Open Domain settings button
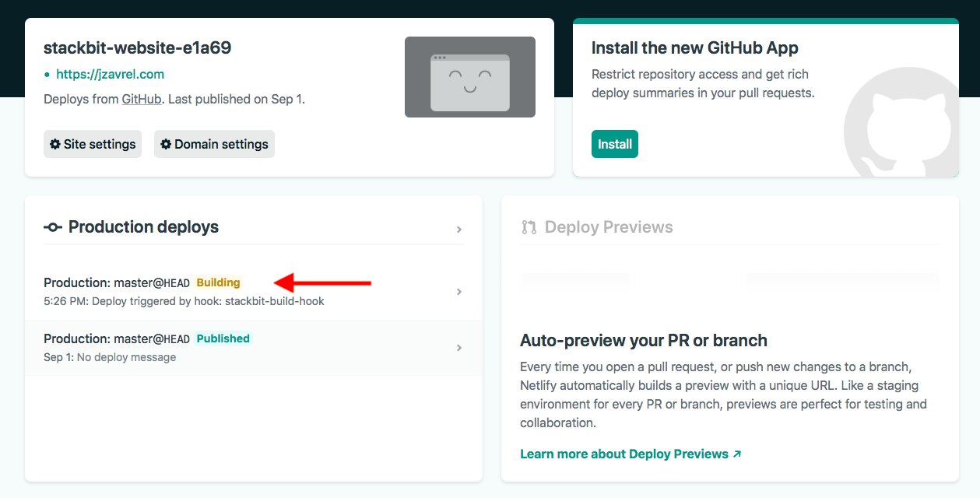The image size is (980, 498). click(x=214, y=144)
